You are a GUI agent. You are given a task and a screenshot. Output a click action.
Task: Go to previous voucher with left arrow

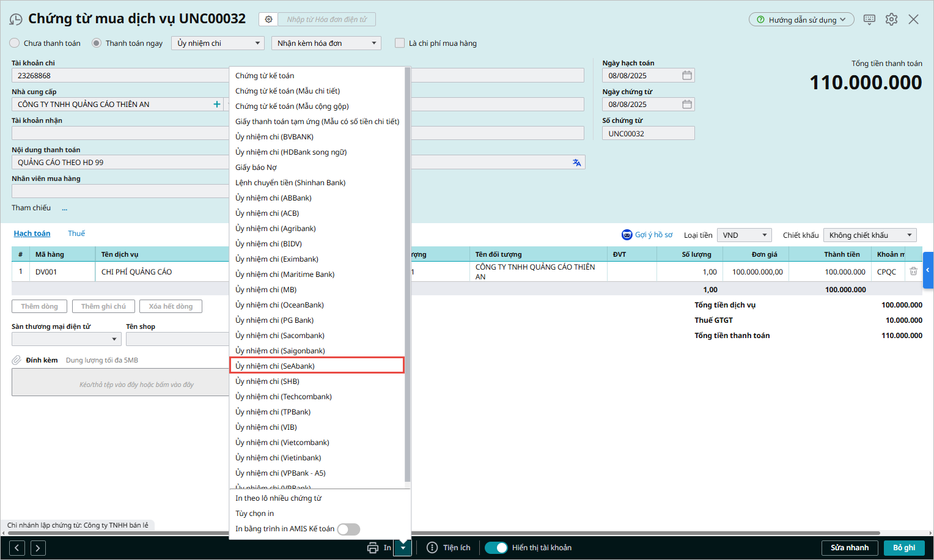click(17, 548)
